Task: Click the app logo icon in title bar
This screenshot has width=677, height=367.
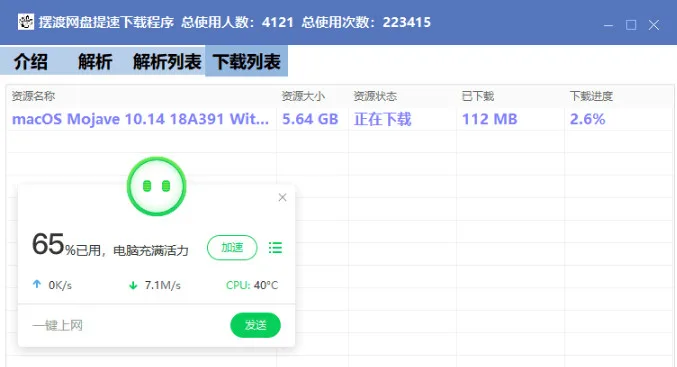Action: click(x=26, y=22)
